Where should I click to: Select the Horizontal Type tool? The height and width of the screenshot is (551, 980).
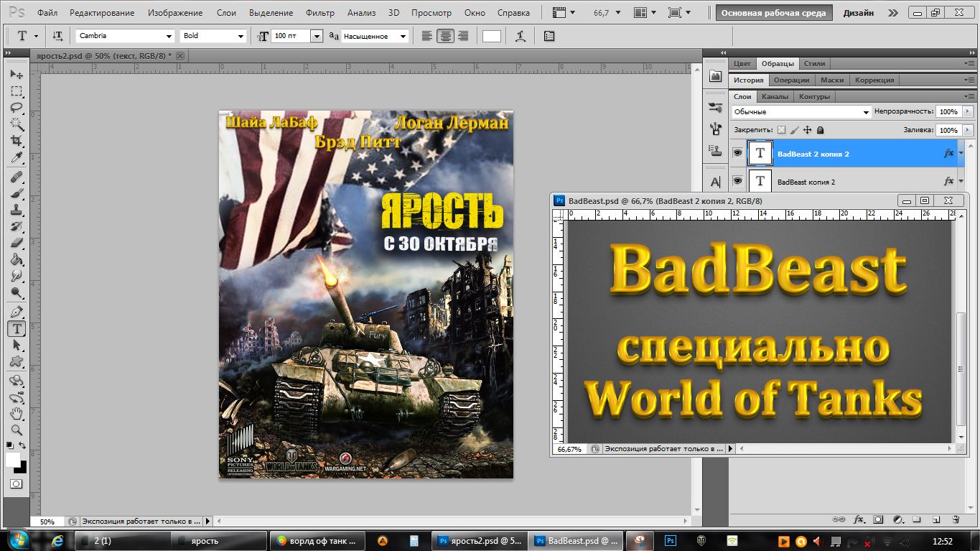coord(17,328)
